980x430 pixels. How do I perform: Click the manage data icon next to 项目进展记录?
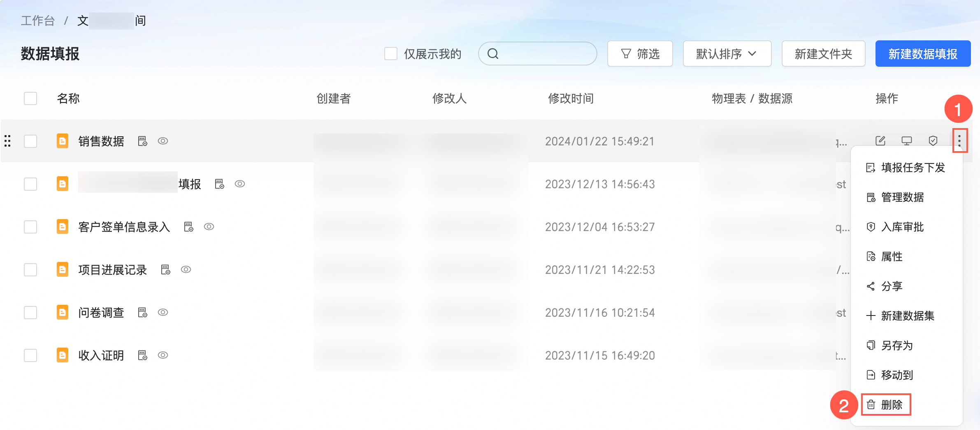click(166, 269)
